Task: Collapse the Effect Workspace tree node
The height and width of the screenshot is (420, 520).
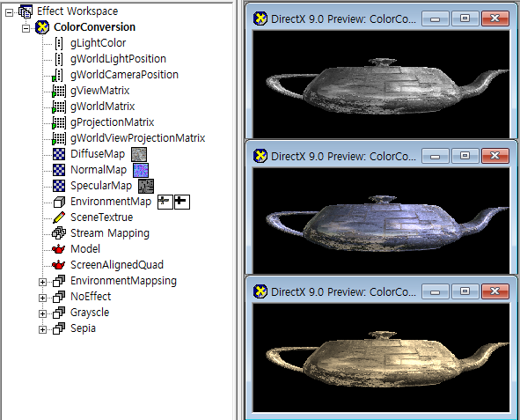Action: (x=10, y=12)
